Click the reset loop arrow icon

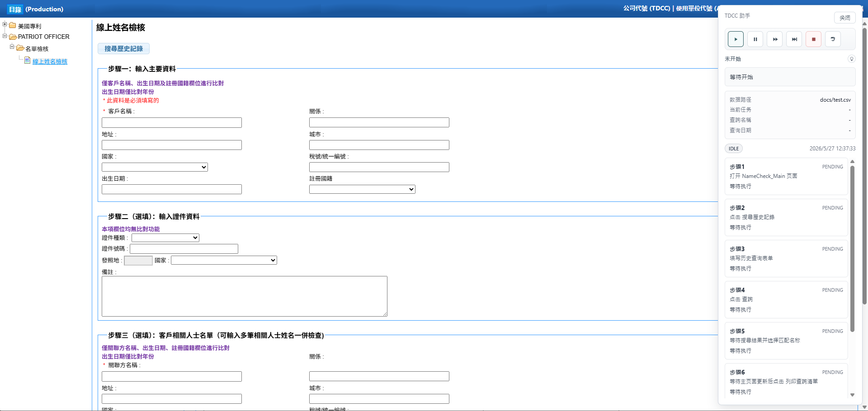coord(833,39)
